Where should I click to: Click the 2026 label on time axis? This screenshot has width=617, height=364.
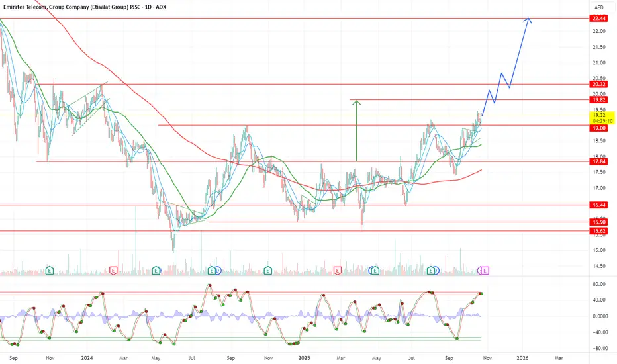click(522, 358)
